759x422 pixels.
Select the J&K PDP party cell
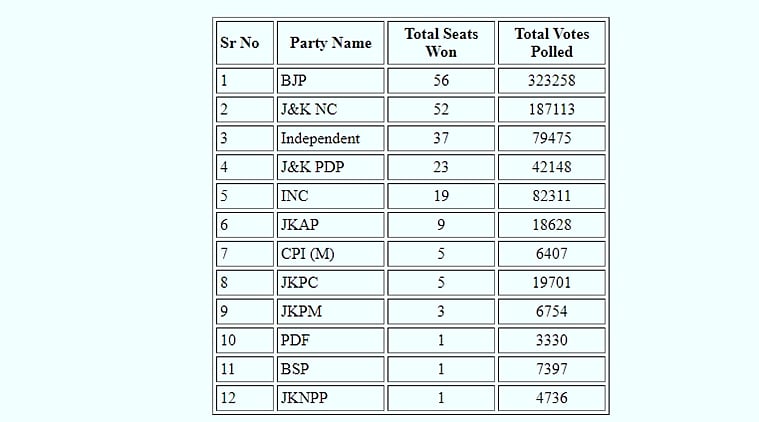point(330,167)
